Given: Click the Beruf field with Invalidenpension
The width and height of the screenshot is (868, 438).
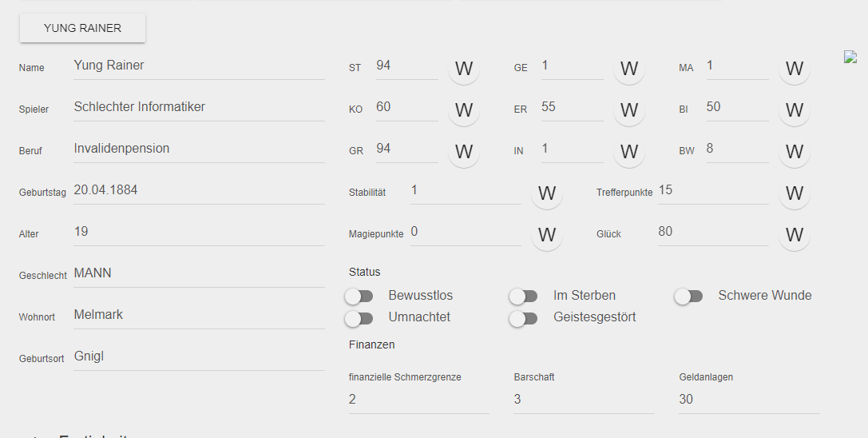Looking at the screenshot, I should 199,149.
